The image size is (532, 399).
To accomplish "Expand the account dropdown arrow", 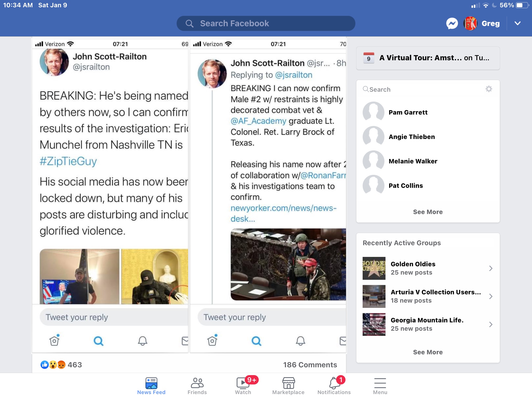I will pos(517,23).
